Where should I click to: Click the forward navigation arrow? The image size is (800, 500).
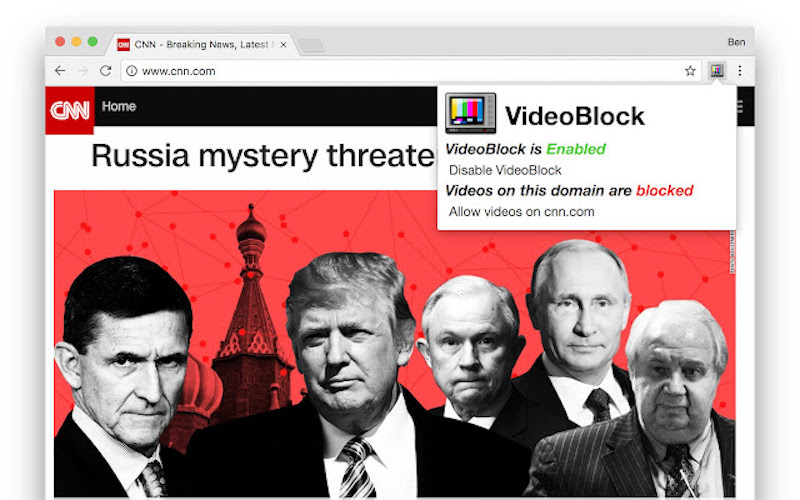(83, 71)
